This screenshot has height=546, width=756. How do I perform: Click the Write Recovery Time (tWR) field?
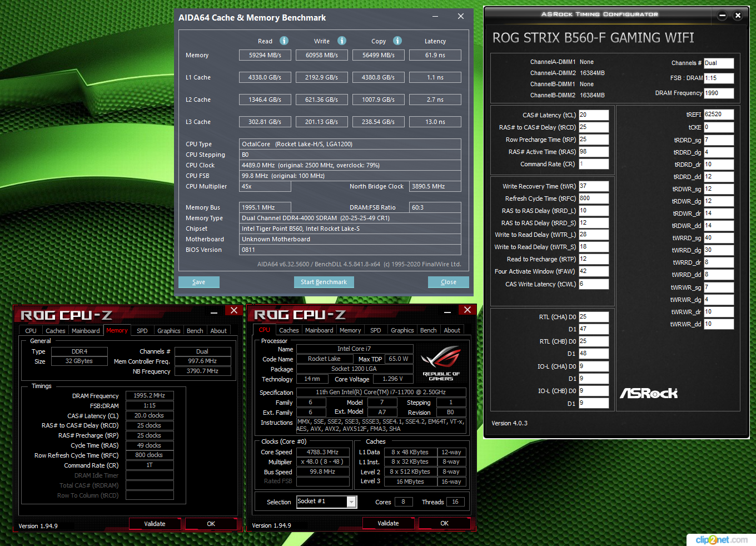594,186
